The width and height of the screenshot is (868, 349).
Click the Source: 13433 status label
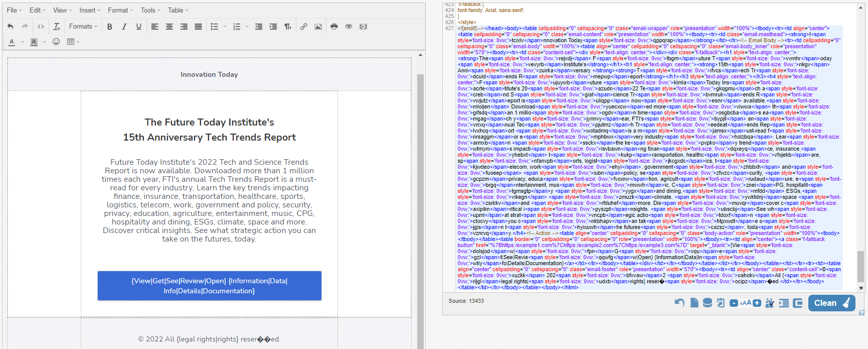466,301
